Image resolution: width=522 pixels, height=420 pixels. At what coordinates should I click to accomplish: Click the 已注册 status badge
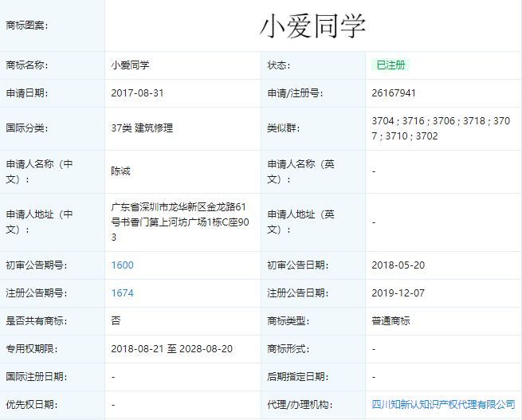[x=391, y=65]
